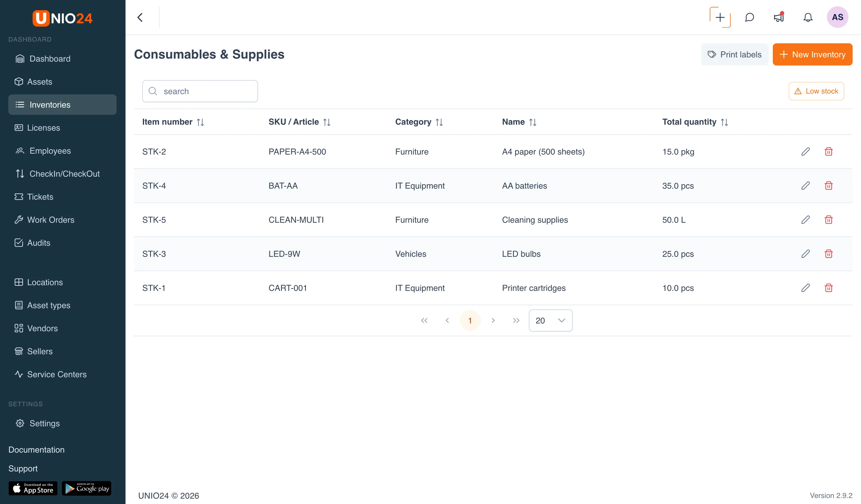The image size is (861, 504).
Task: Open the rows per page dropdown
Action: click(550, 320)
